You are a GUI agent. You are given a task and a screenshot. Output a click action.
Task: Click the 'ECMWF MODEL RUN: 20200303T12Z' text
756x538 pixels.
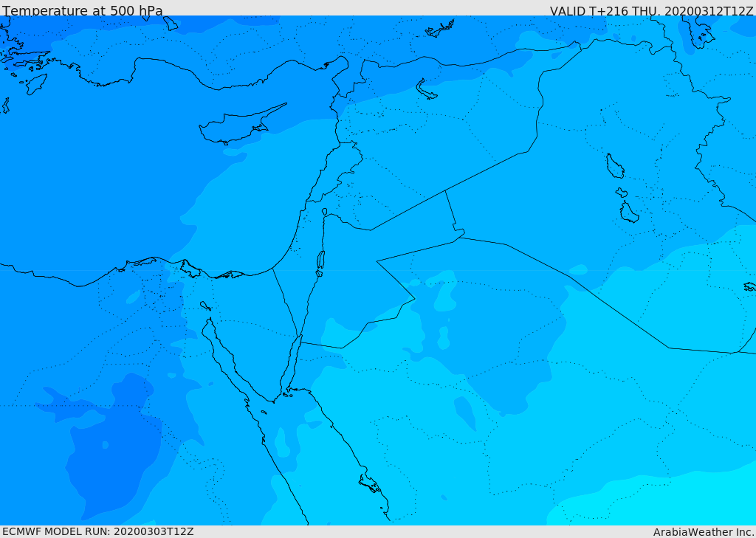[x=98, y=532]
